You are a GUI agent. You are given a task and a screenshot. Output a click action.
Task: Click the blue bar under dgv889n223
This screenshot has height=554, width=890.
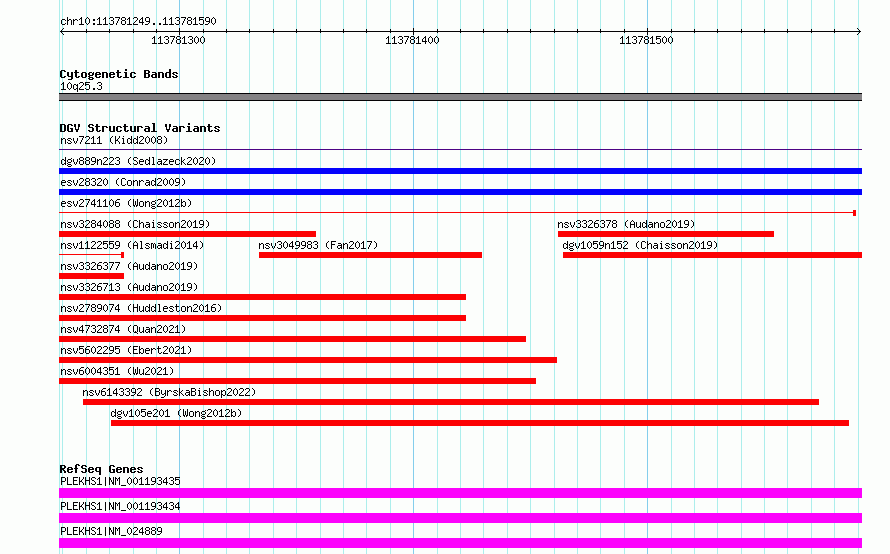coord(460,171)
